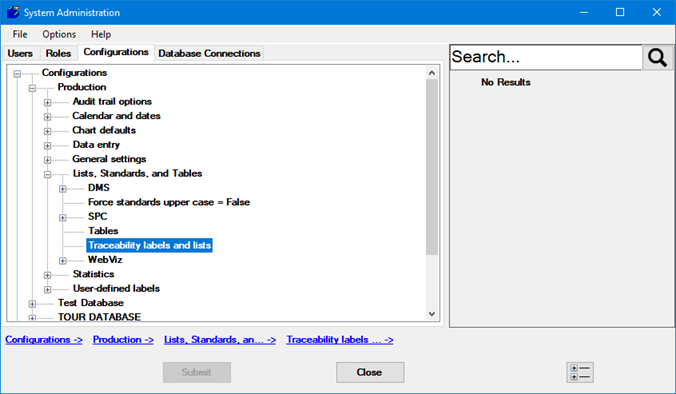Select the Tables tree item
This screenshot has width=676, height=394.
point(103,231)
